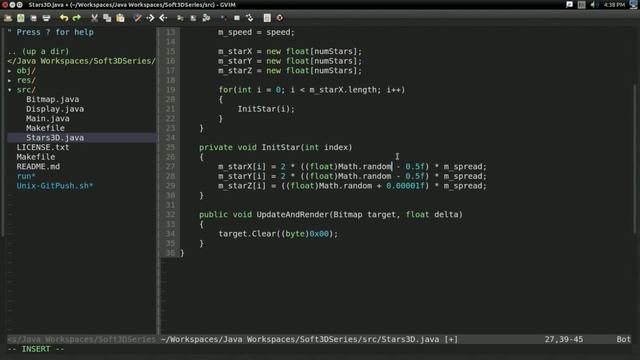Click the Load Session toolbar icon

(x=180, y=18)
